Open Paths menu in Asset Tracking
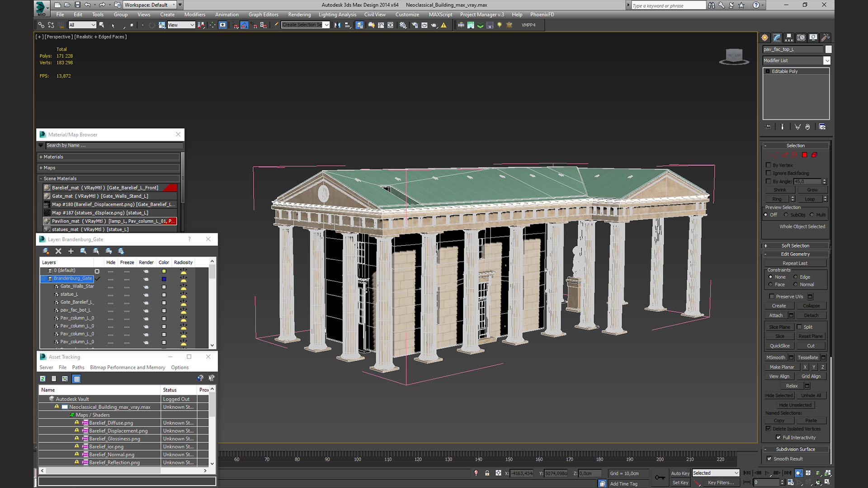Screen dimensions: 868x488 78,367
